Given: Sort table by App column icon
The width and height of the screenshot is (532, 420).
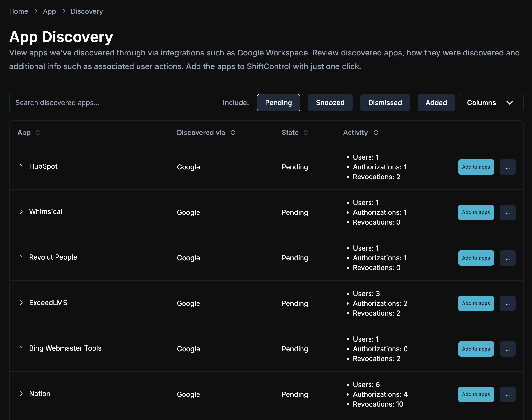Looking at the screenshot, I should pos(38,133).
